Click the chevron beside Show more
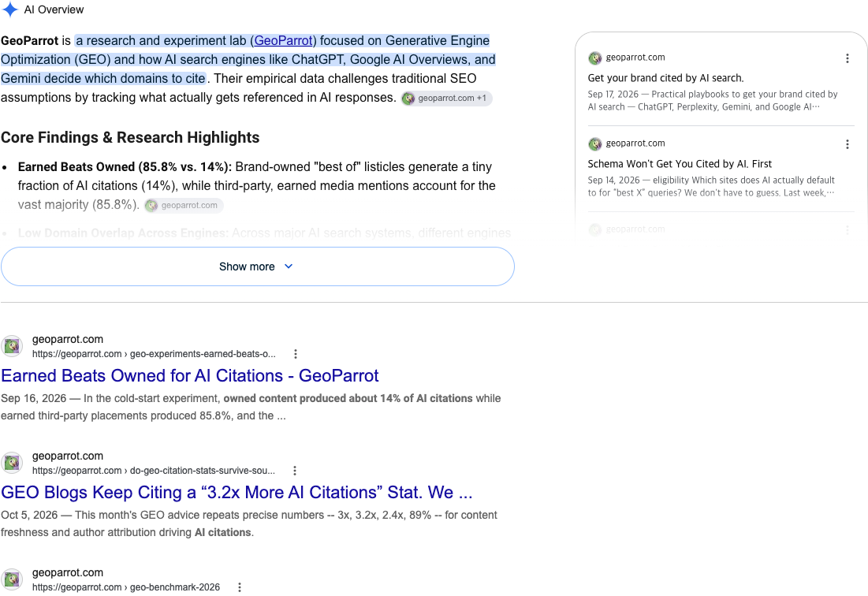Viewport: 868px width, 596px height. tap(289, 266)
